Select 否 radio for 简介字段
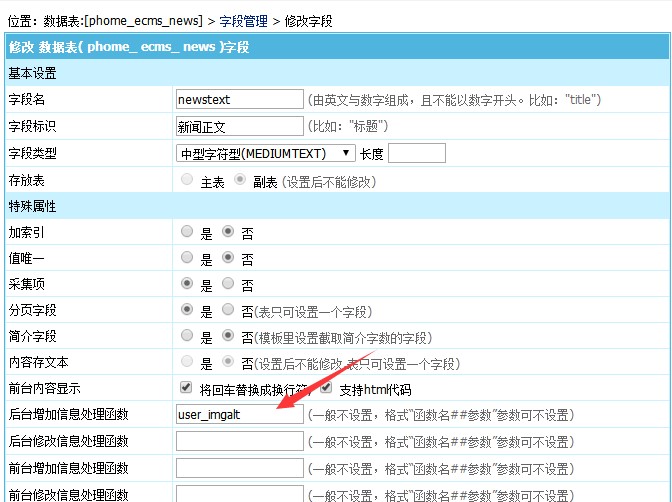 click(x=228, y=336)
